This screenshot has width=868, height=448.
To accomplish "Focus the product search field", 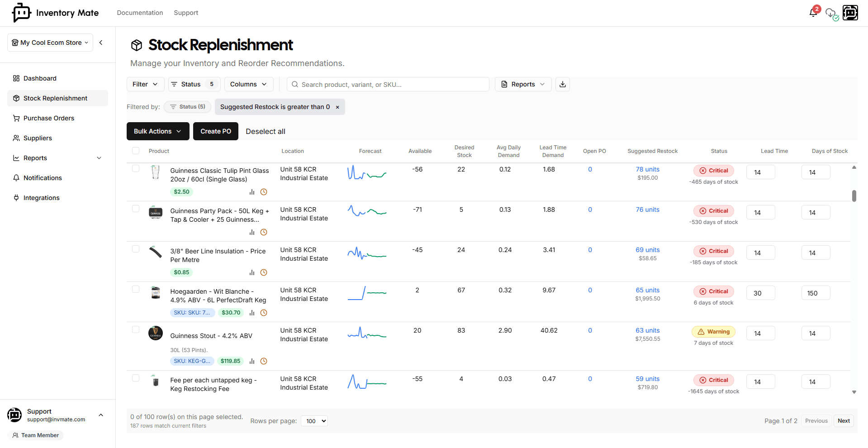I will pyautogui.click(x=388, y=84).
